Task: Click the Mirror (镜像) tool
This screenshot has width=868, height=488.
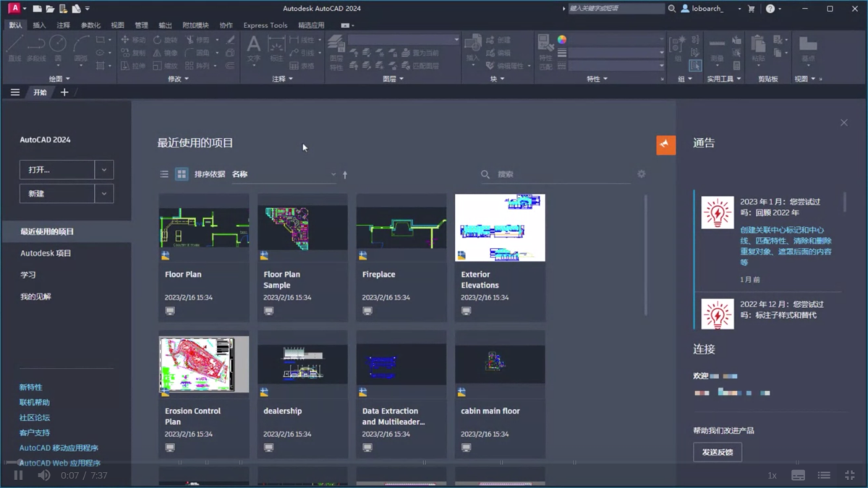Action: [x=165, y=53]
